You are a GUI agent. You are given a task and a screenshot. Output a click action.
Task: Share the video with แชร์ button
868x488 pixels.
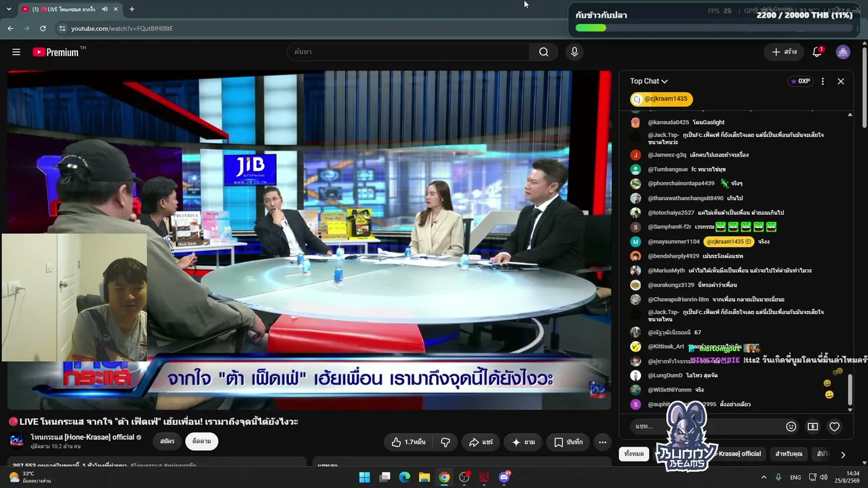coord(481,442)
